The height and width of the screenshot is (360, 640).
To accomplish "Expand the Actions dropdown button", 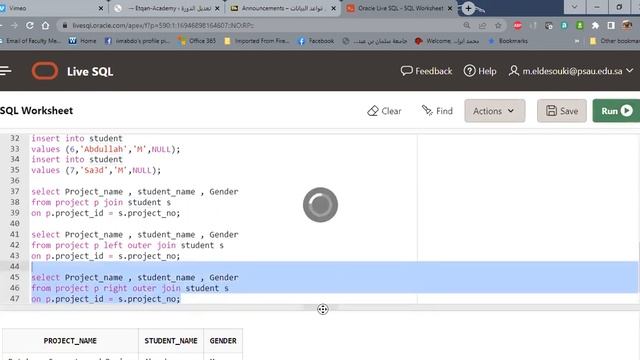I will (494, 111).
